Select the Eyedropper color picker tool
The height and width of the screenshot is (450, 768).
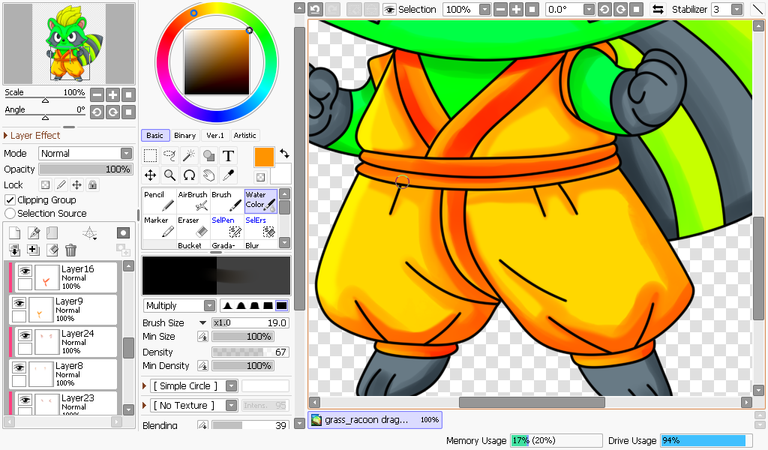(228, 175)
